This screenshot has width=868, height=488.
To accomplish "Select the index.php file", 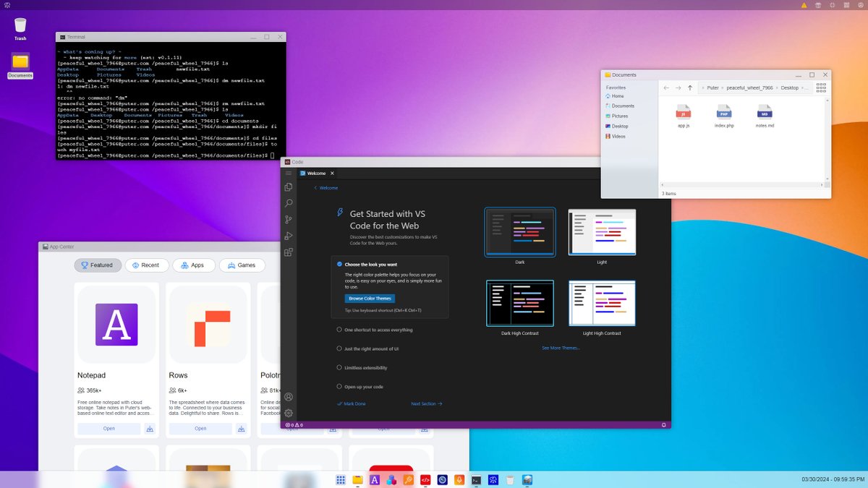I will pos(724,116).
